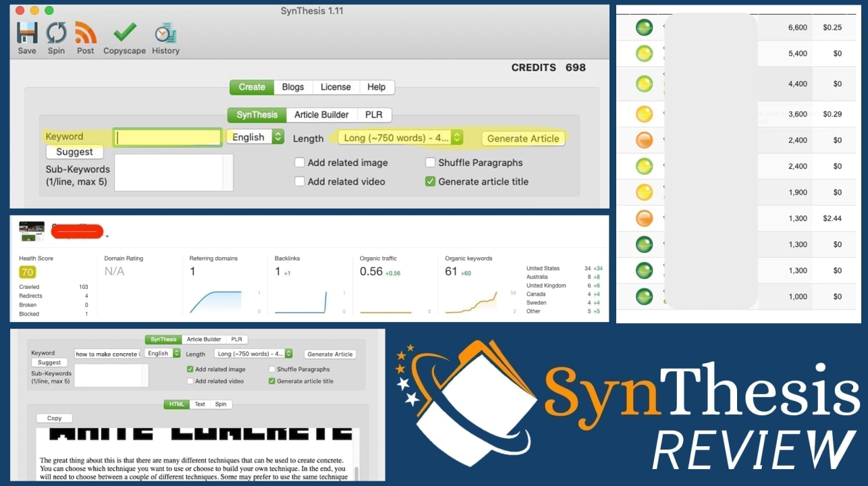Click the Domain Rating N/A value
Image resolution: width=868 pixels, height=486 pixels.
[x=115, y=271]
